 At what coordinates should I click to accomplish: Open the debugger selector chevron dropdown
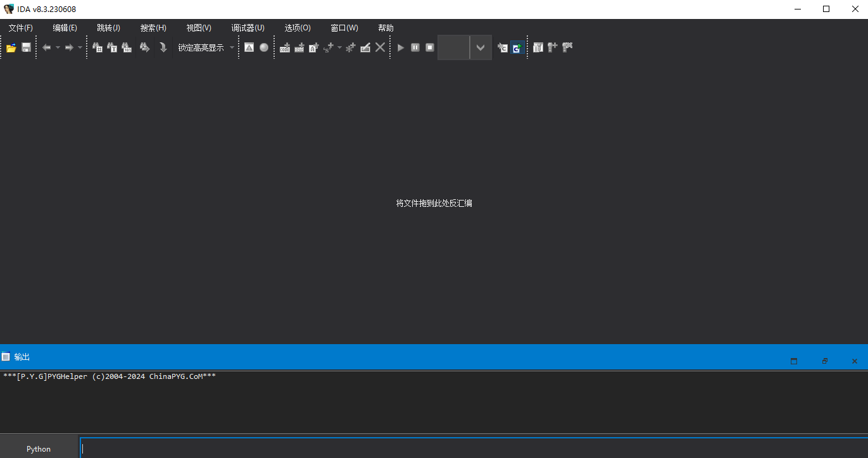pos(481,47)
